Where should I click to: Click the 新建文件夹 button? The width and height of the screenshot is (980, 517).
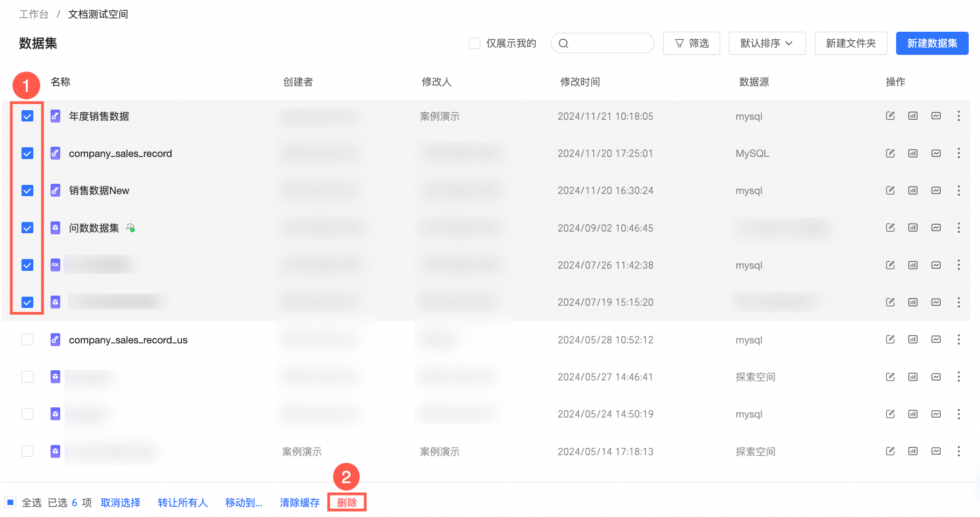pyautogui.click(x=851, y=44)
